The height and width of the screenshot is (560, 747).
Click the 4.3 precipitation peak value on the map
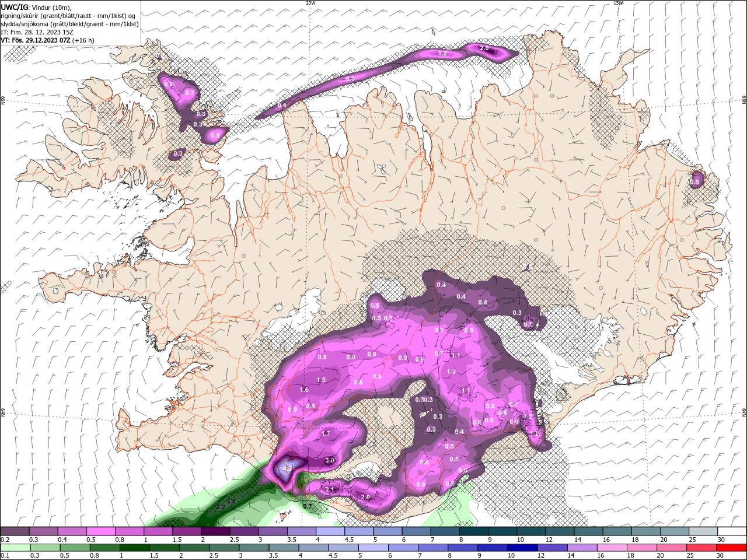(x=287, y=467)
